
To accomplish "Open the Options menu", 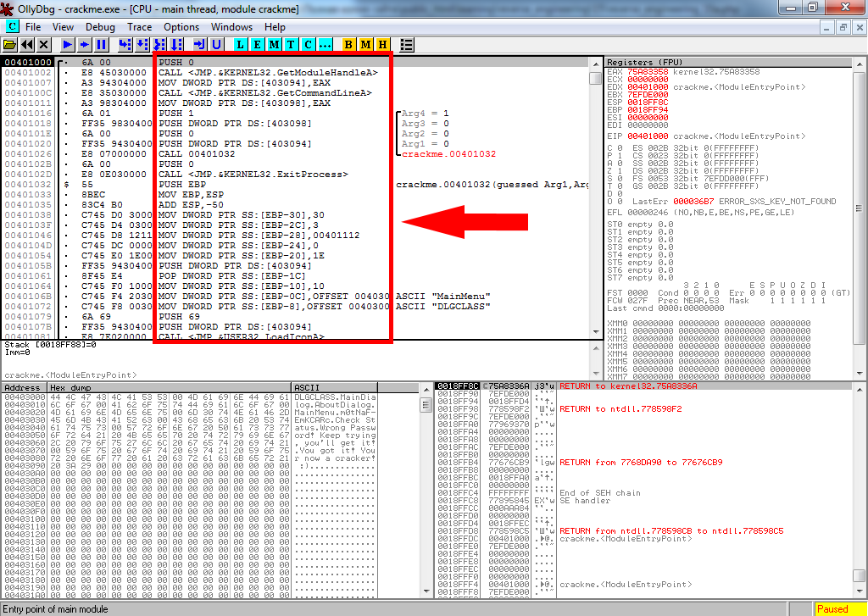I will 181,27.
